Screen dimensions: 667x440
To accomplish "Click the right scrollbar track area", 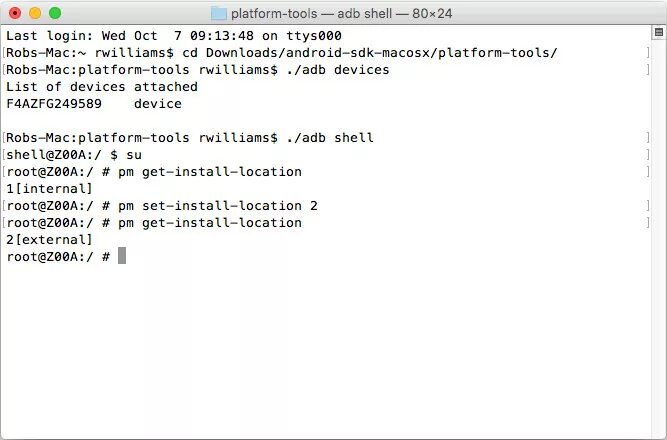I will [658, 238].
